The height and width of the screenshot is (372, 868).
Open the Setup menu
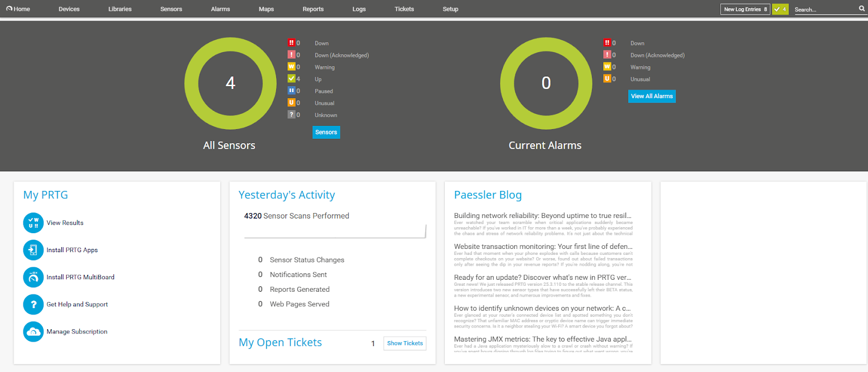450,9
